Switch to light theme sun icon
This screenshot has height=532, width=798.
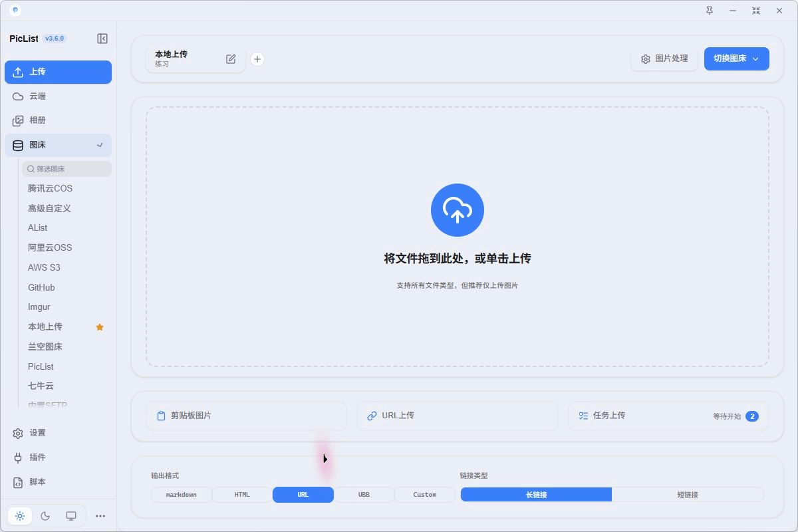(20, 515)
